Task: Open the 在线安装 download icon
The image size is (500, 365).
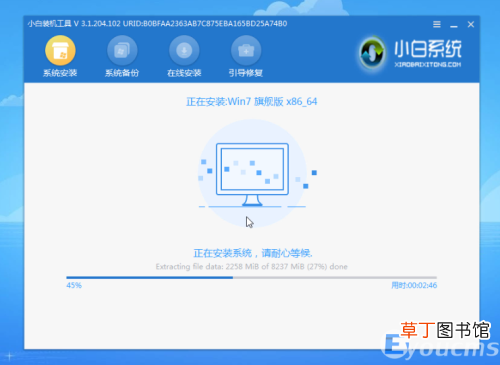Action: coord(184,50)
